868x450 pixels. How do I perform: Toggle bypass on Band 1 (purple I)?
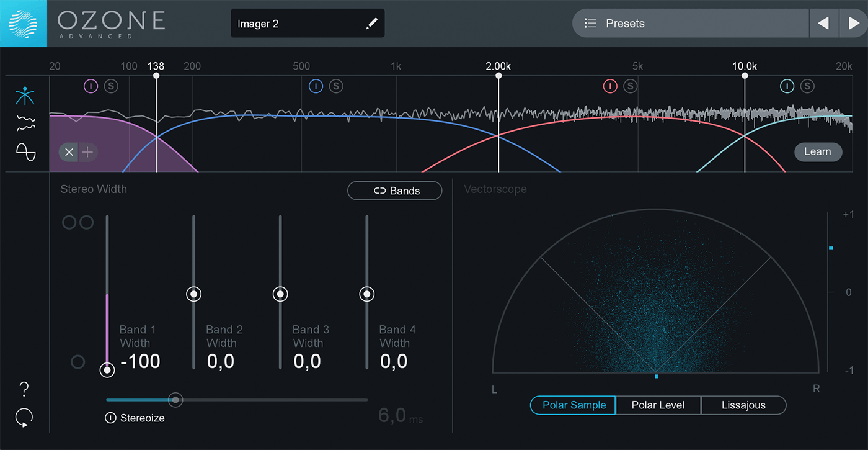point(91,86)
